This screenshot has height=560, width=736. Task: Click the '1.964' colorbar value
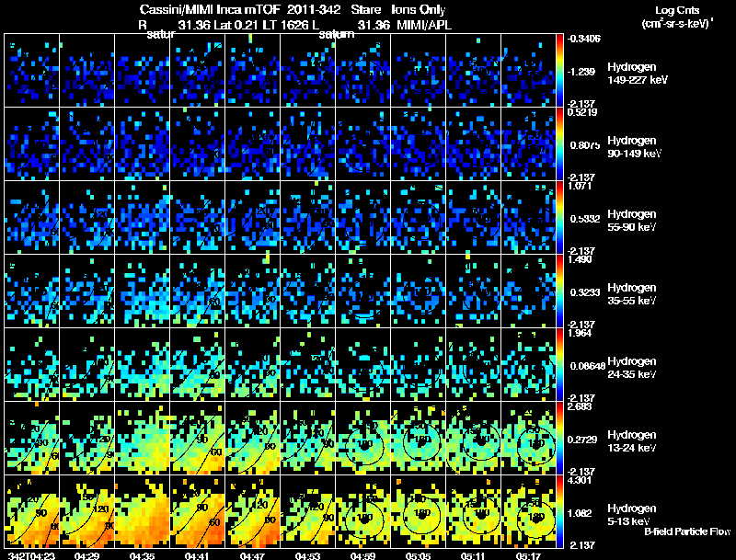(581, 333)
